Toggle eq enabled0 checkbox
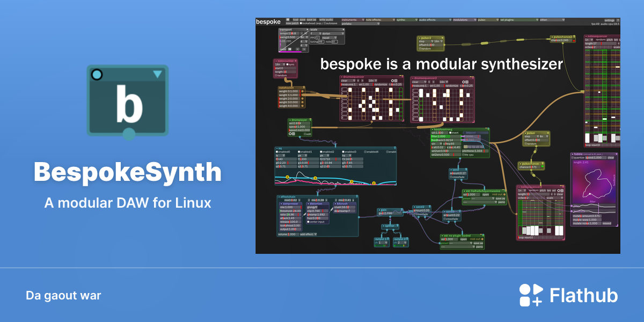Viewport: 644px width, 322px height. pos(277,152)
